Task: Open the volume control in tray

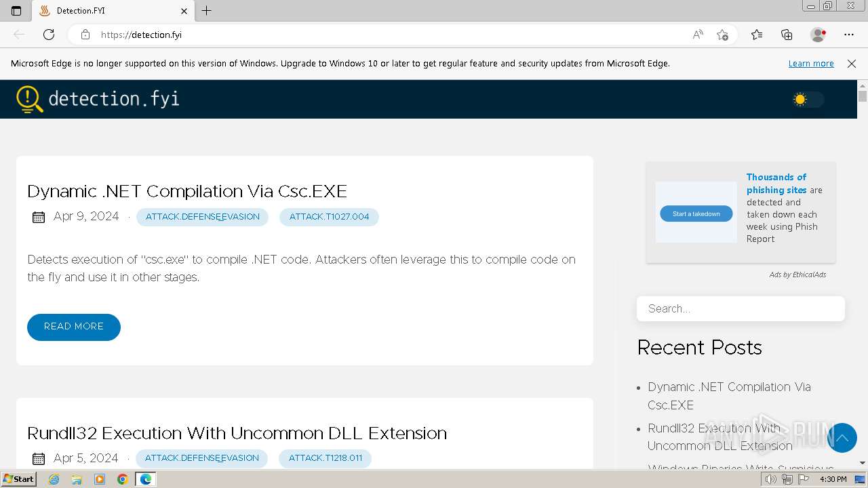Action: [771, 479]
